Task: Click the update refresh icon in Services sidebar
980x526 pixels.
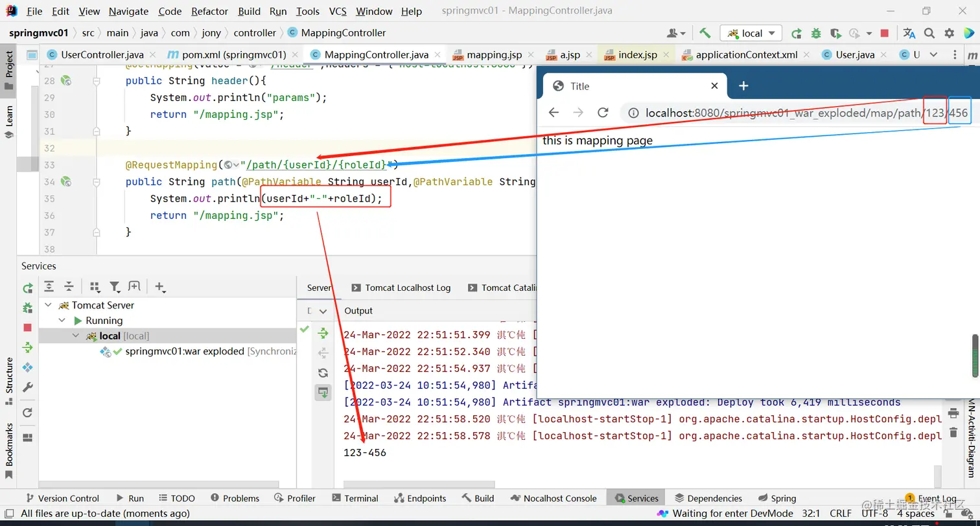Action: (x=27, y=413)
